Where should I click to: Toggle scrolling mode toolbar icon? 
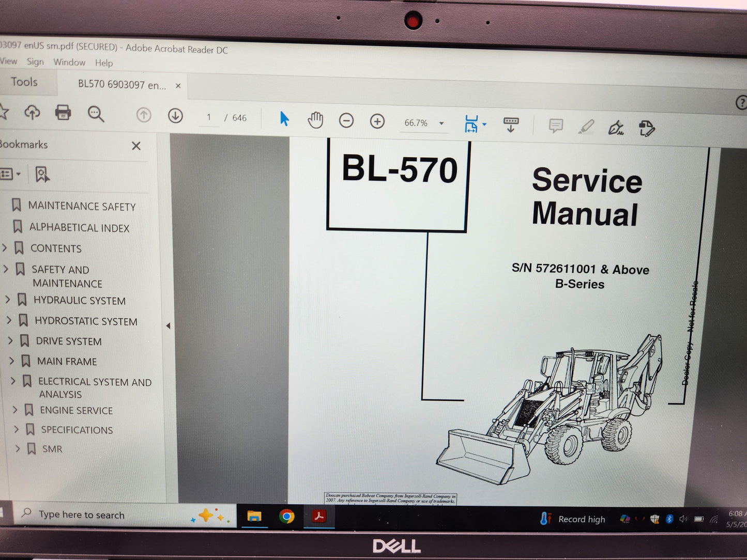(x=511, y=125)
